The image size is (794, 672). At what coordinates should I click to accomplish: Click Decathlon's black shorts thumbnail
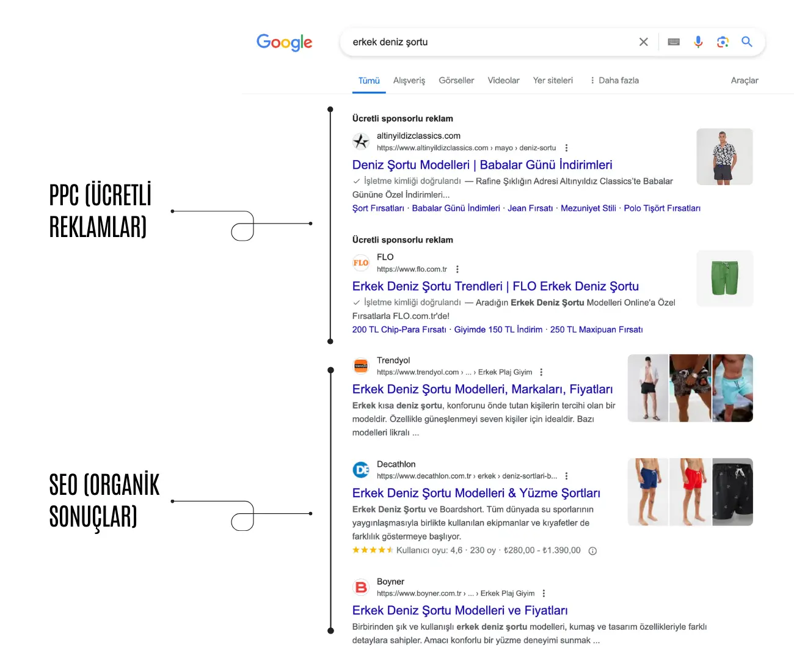tap(732, 492)
